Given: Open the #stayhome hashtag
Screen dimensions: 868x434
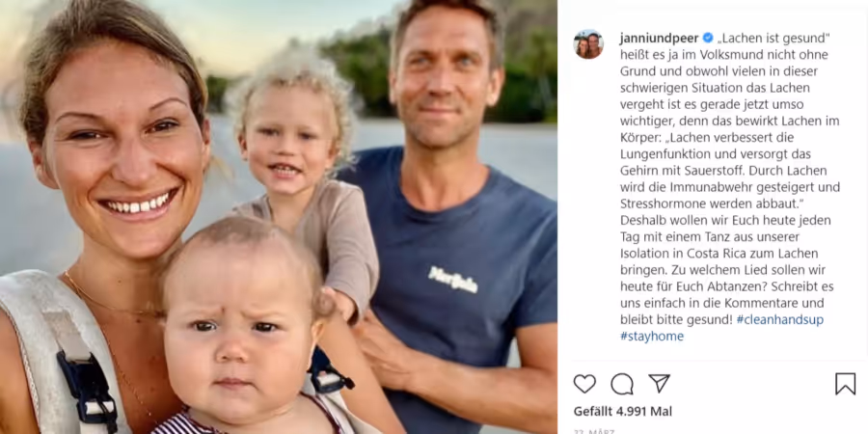Looking at the screenshot, I should 652,337.
